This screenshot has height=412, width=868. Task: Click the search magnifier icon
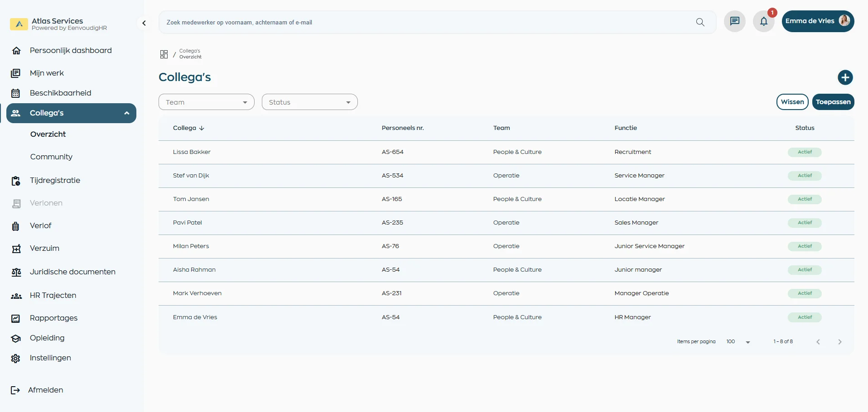(x=700, y=22)
